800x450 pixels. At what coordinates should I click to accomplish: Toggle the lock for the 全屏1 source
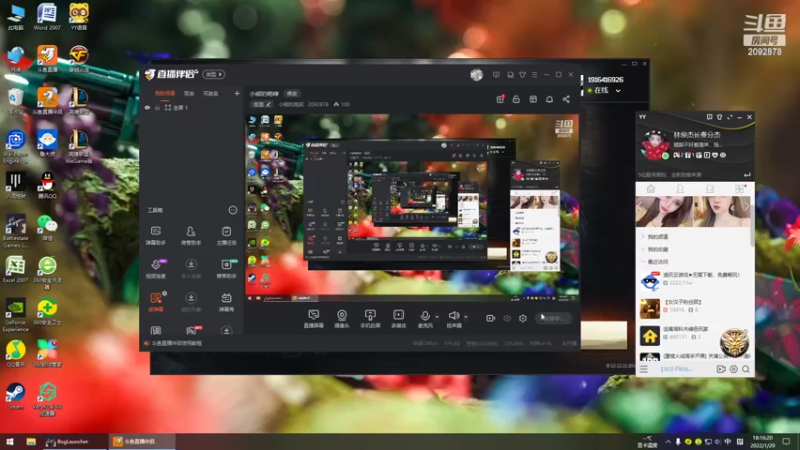[x=157, y=108]
